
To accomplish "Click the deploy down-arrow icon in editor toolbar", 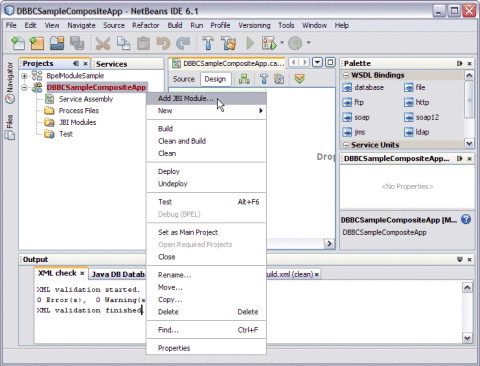I will click(x=299, y=79).
